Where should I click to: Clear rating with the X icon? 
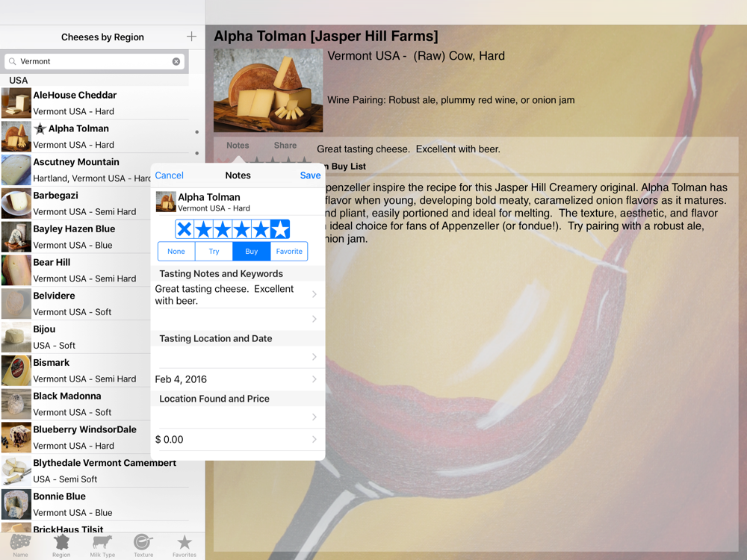[185, 229]
